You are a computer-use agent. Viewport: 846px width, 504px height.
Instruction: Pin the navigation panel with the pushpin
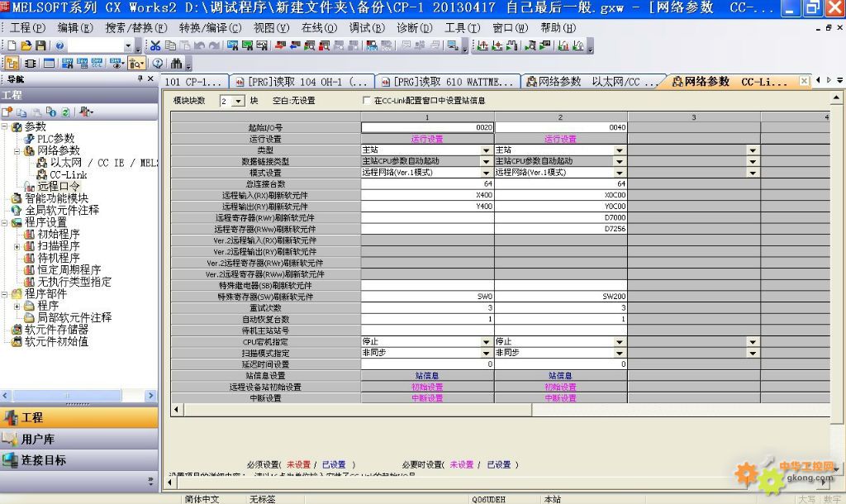(x=140, y=78)
